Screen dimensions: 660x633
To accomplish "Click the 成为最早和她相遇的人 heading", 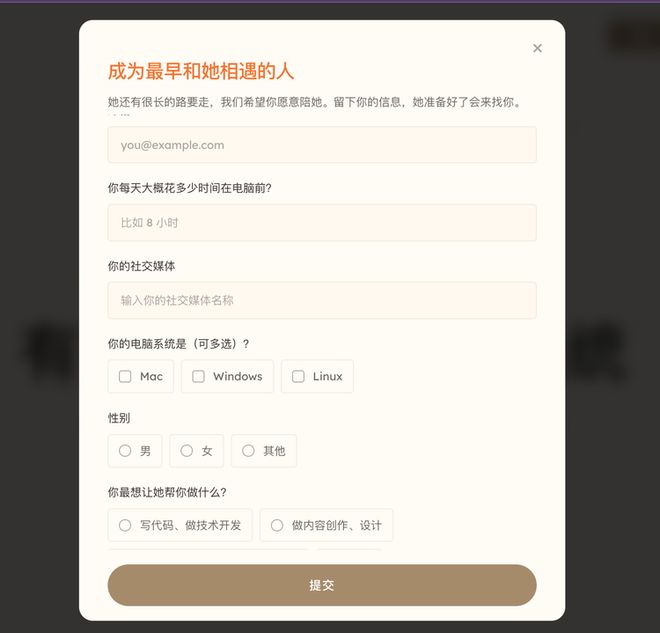I will point(201,71).
